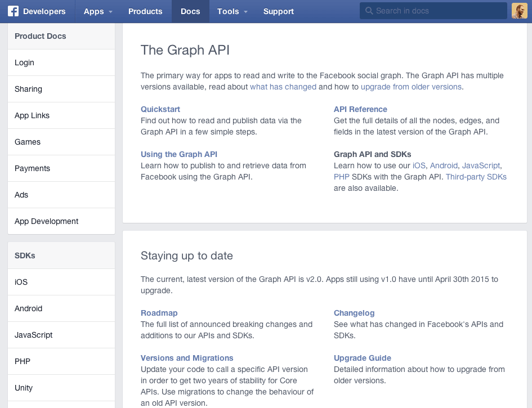Viewport: 532px width, 408px height.
Task: Select Login in Product Docs sidebar
Action: click(x=61, y=62)
